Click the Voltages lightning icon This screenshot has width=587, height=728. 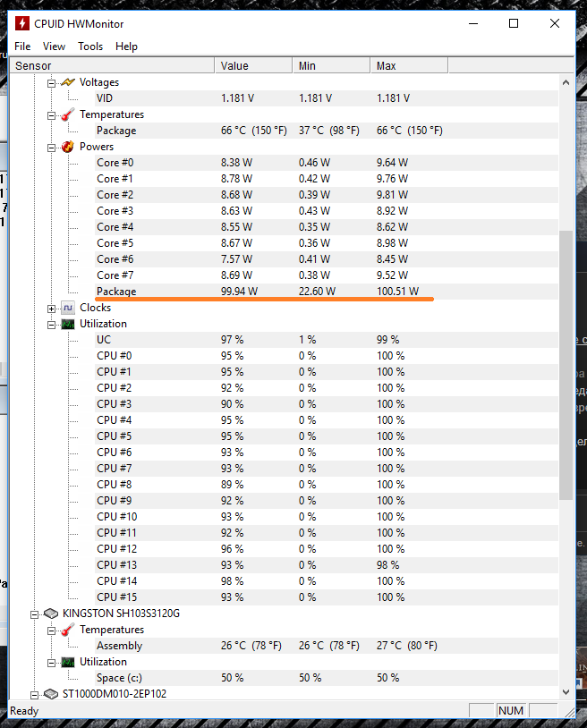pos(68,82)
